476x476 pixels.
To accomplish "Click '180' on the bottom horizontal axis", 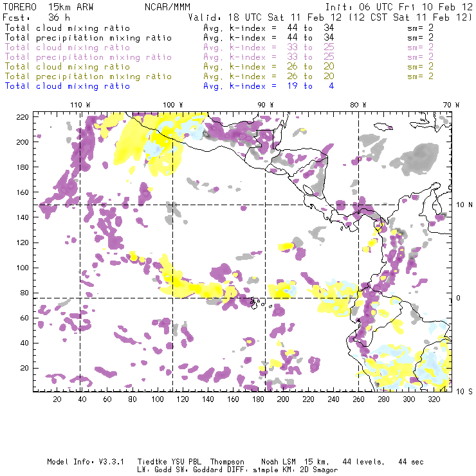I will coord(258,399).
